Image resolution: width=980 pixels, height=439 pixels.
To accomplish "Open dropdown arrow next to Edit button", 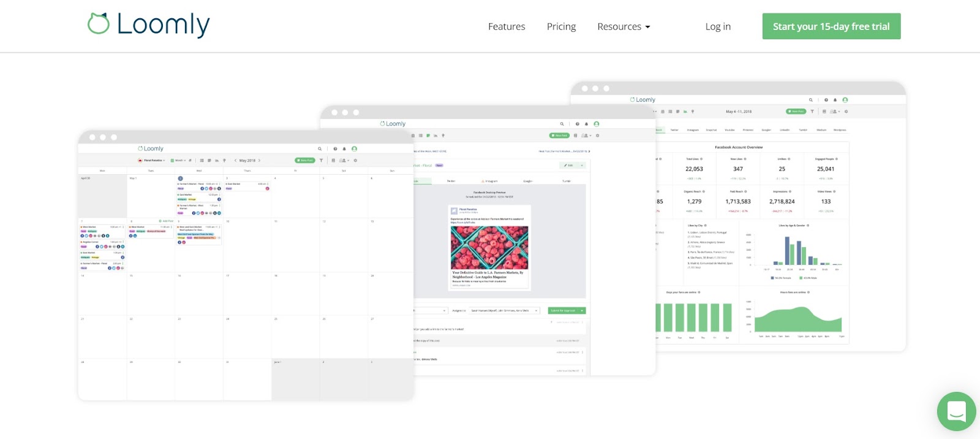I will 582,166.
